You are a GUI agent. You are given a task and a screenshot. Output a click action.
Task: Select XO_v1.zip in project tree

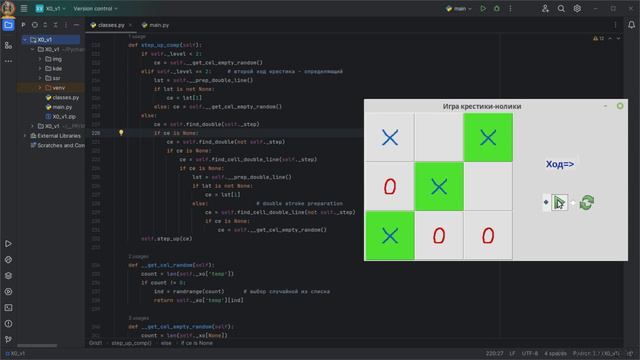click(x=60, y=117)
